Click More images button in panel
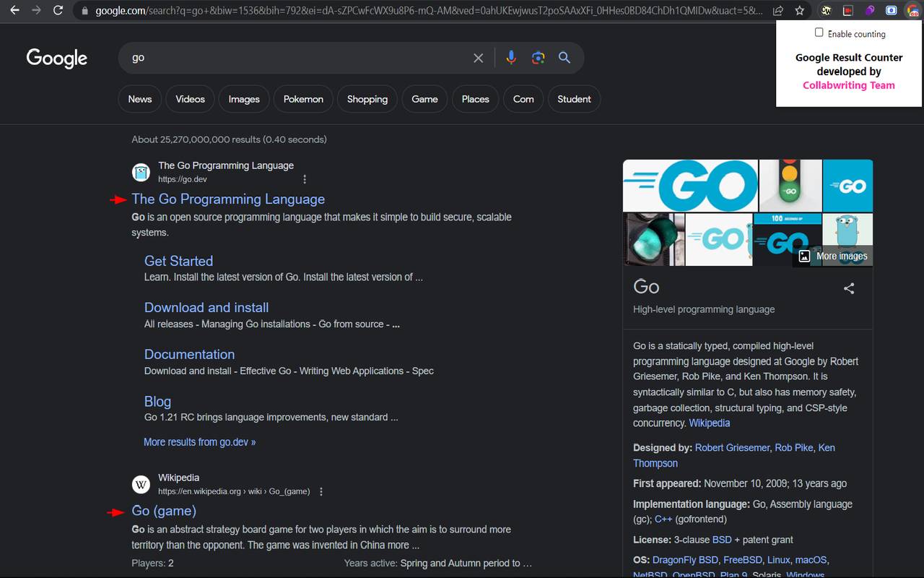The image size is (924, 578). pos(833,256)
